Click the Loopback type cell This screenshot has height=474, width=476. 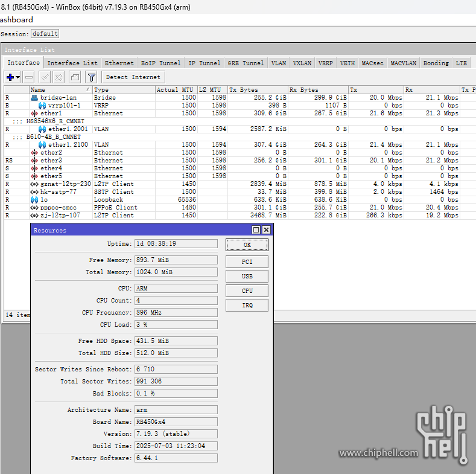click(124, 200)
